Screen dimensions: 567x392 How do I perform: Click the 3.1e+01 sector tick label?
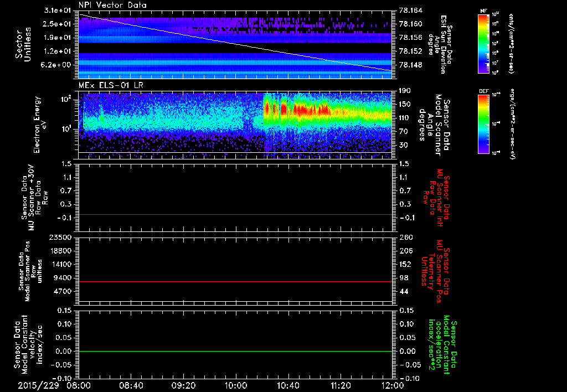pyautogui.click(x=58, y=11)
